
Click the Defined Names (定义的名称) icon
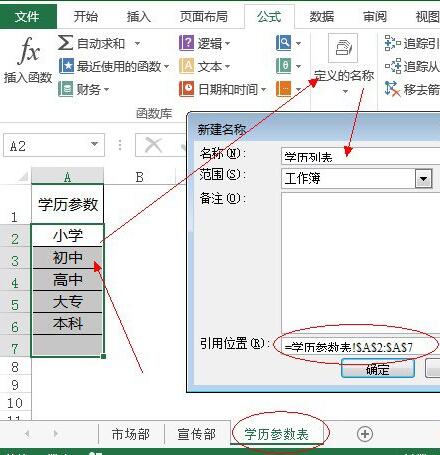[x=343, y=48]
